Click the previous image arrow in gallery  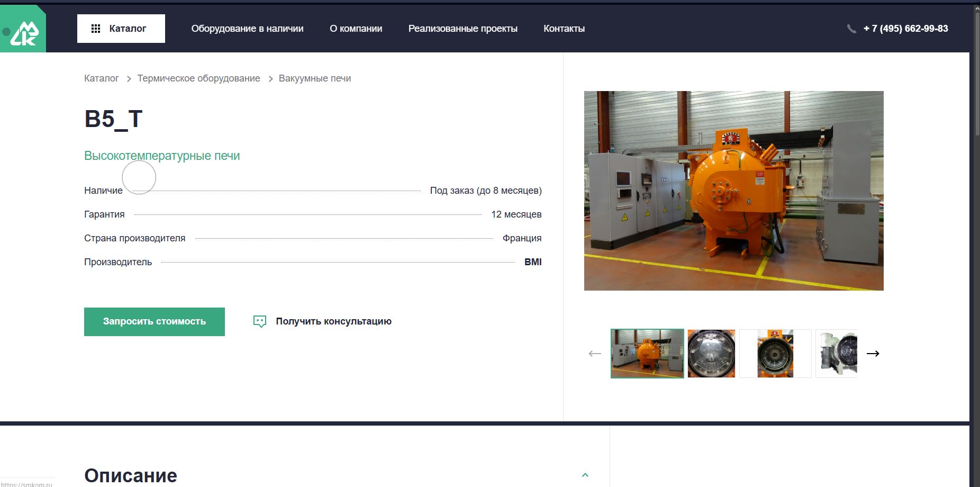coord(595,354)
